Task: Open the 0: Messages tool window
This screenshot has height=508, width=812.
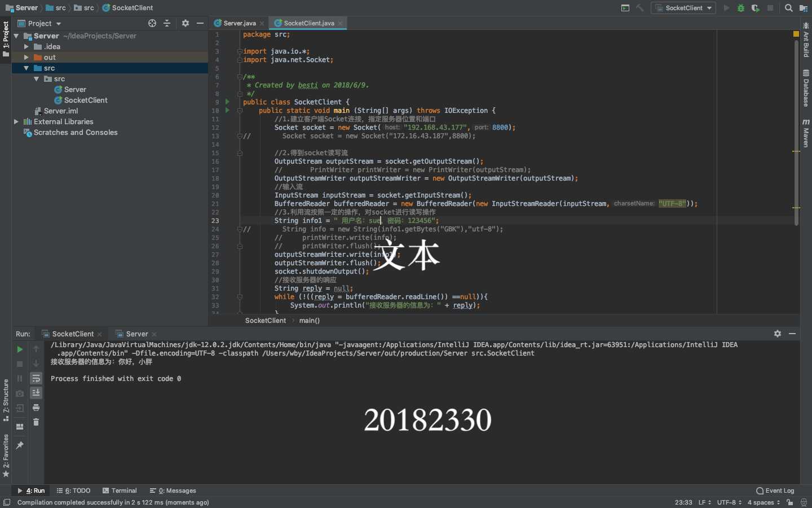Action: (x=173, y=491)
